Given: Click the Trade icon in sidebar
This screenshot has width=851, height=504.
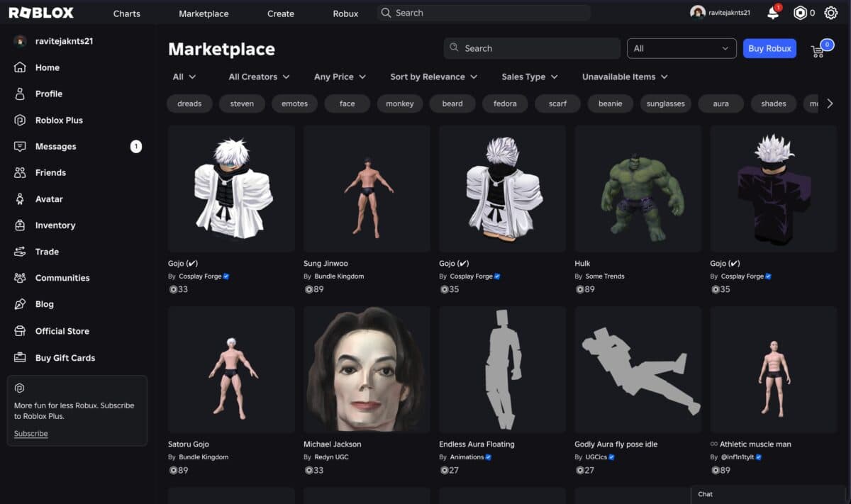Looking at the screenshot, I should (21, 252).
